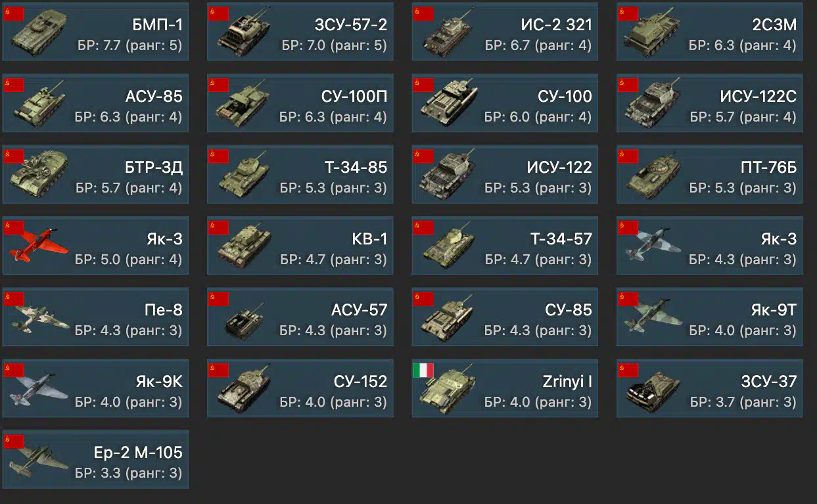Open the 2С3М card rated 6.3
The height and width of the screenshot is (504, 817).
pos(709,32)
